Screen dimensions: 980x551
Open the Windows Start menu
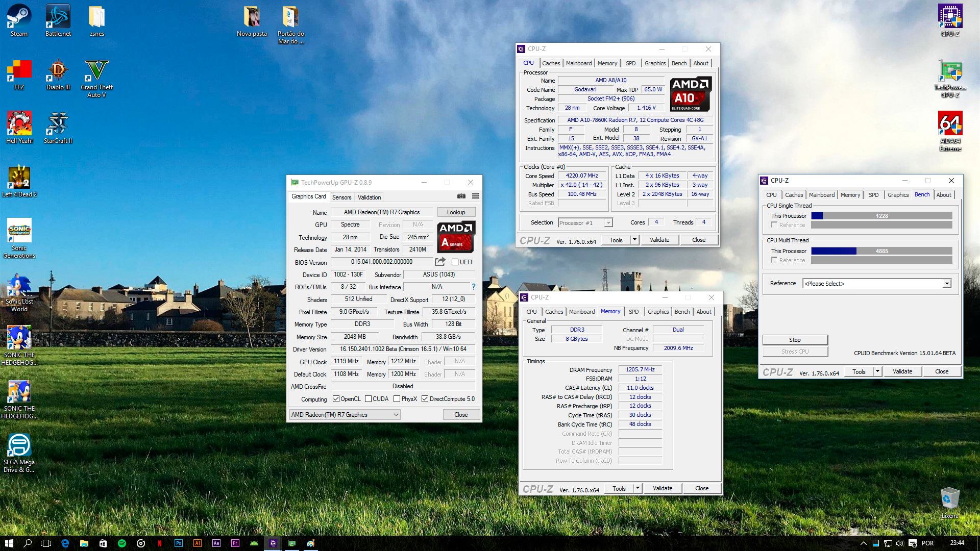click(9, 543)
